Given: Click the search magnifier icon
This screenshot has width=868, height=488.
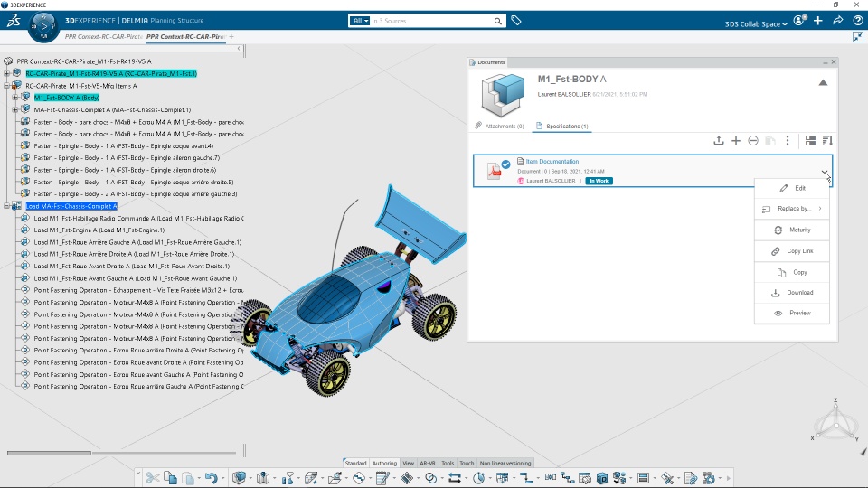Looking at the screenshot, I should tap(497, 21).
